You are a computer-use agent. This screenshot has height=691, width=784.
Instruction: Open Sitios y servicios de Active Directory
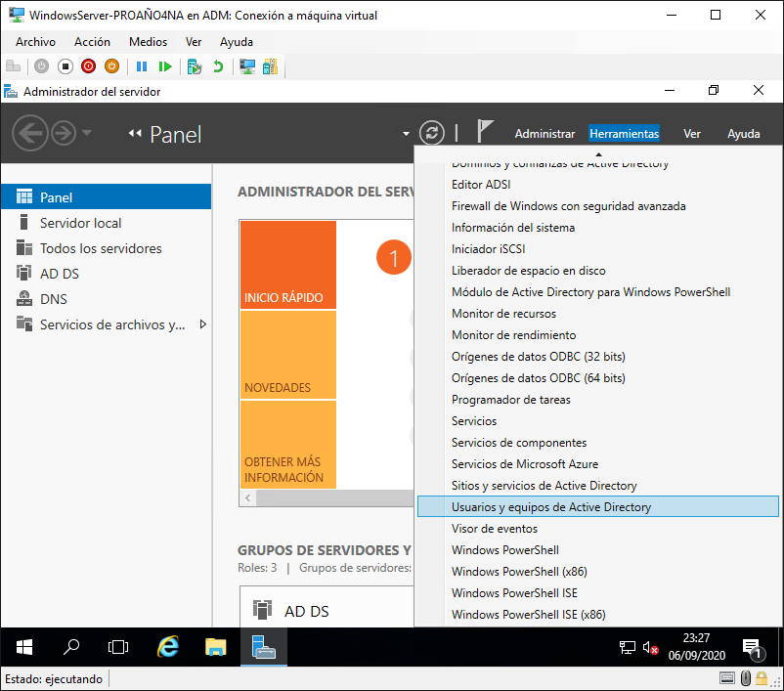tap(598, 486)
